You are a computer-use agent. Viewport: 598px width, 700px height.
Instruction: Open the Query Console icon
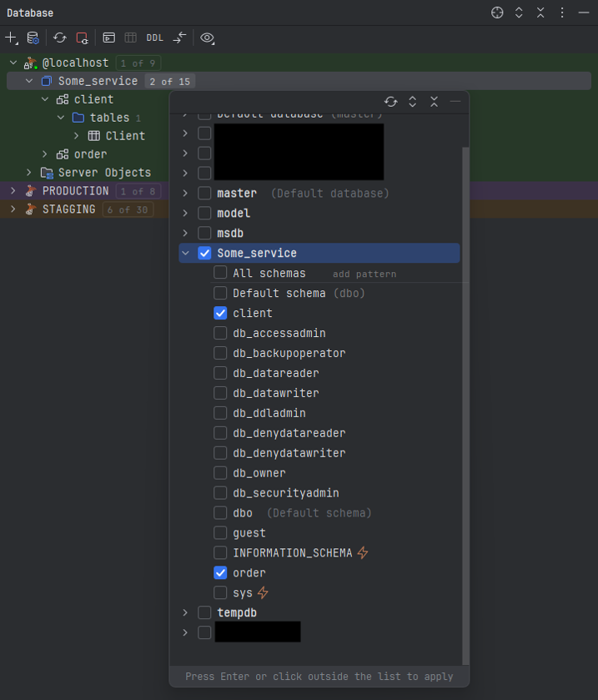coord(109,38)
